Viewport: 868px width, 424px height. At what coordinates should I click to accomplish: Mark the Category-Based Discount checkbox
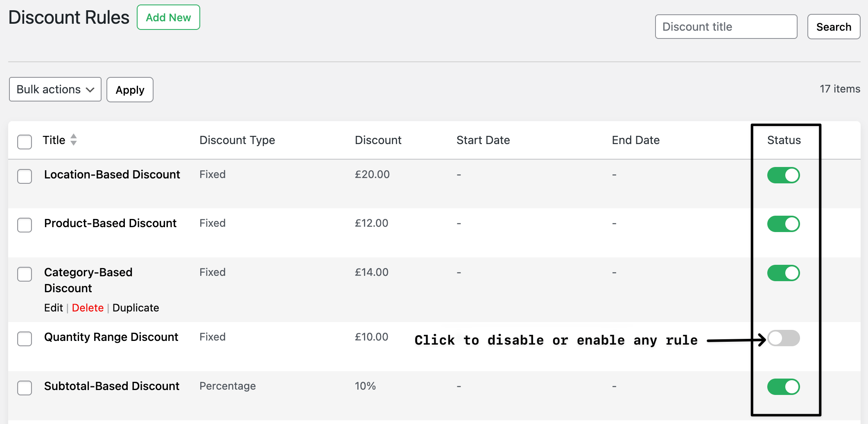25,274
